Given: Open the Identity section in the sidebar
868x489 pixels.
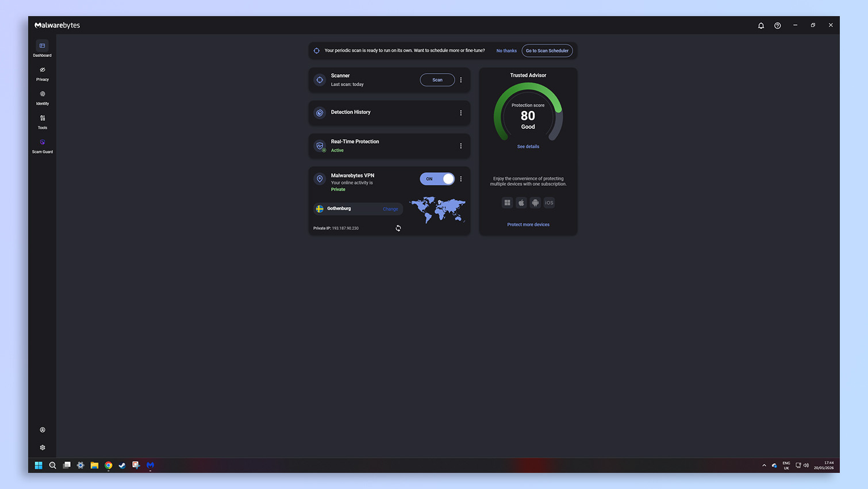Looking at the screenshot, I should click(42, 97).
